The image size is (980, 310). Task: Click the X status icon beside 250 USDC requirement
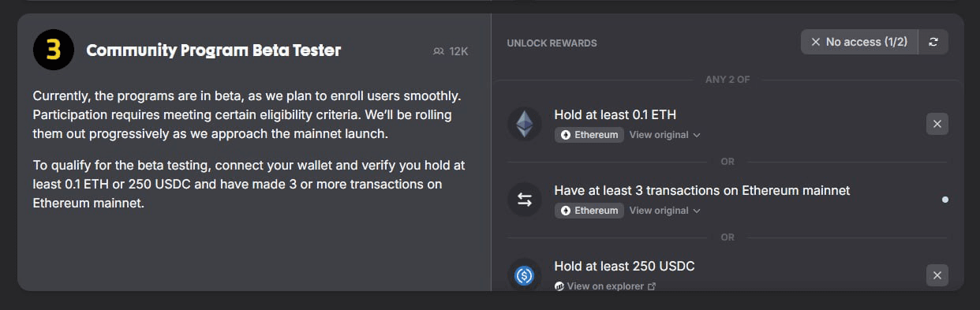937,275
